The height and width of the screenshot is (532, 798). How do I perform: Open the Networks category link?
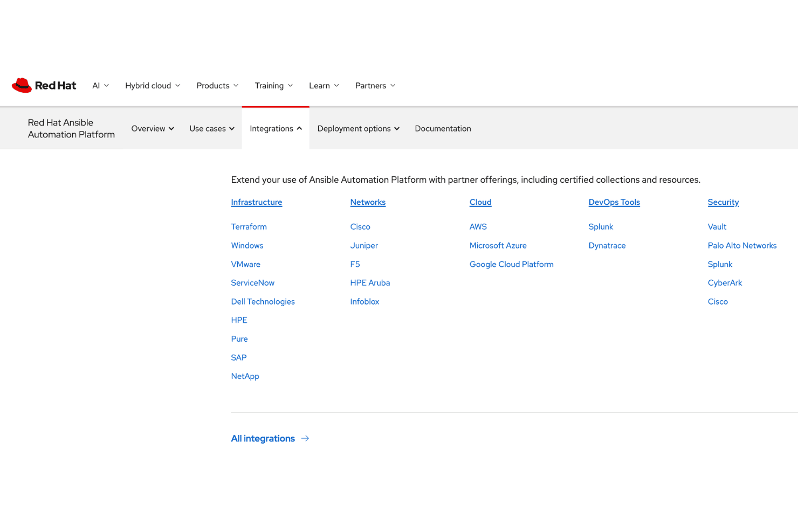(368, 202)
